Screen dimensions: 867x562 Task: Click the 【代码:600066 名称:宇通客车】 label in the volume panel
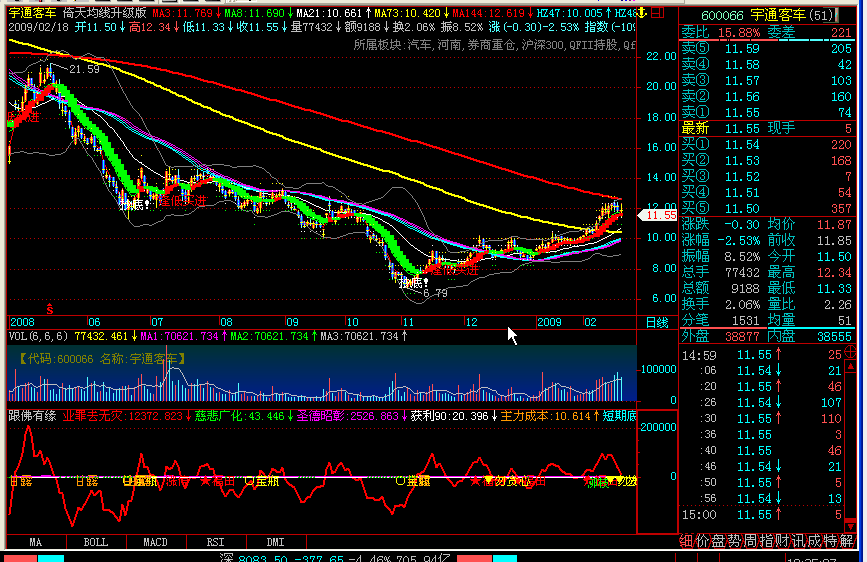coord(101,359)
